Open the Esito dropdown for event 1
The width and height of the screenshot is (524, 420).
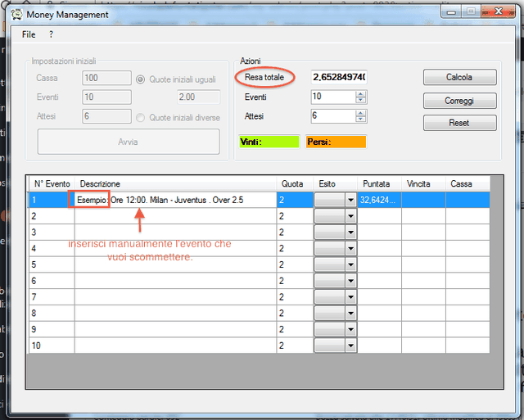click(x=350, y=200)
